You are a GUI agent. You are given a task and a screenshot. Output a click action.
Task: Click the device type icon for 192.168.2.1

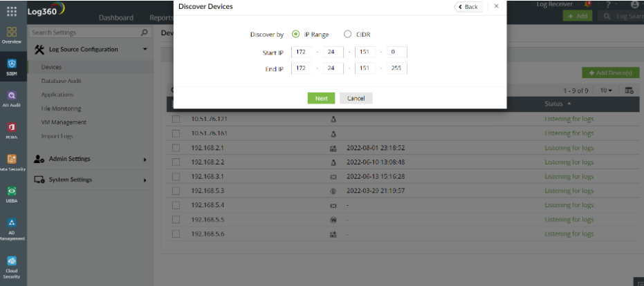tap(333, 148)
